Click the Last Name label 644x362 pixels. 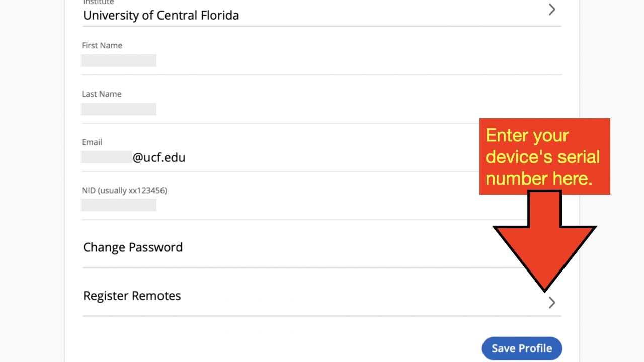pos(102,94)
